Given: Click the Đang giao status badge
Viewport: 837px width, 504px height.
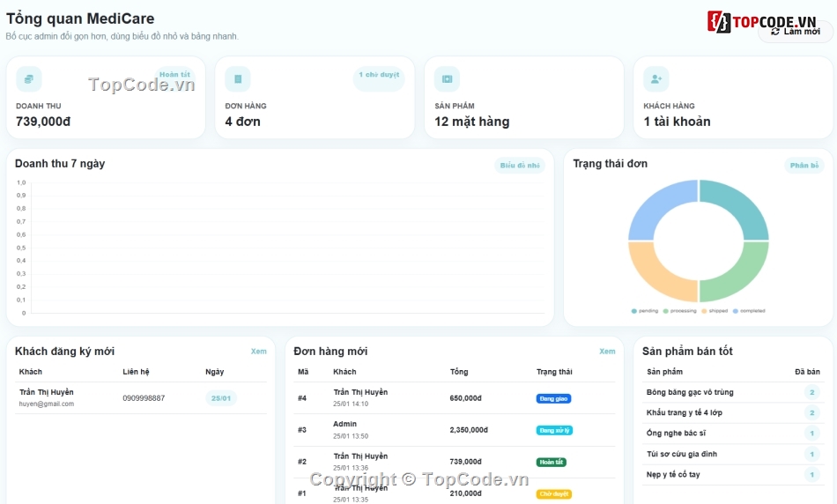Looking at the screenshot, I should pos(553,399).
